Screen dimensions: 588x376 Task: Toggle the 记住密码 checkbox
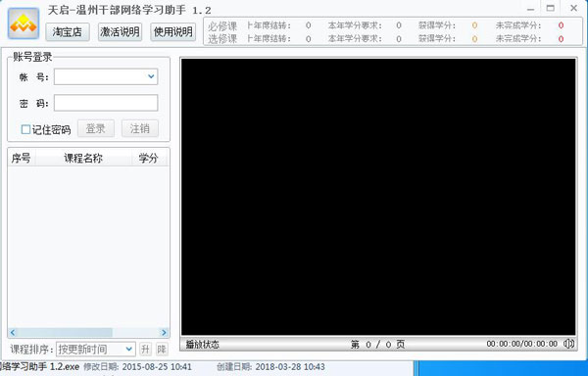[25, 129]
